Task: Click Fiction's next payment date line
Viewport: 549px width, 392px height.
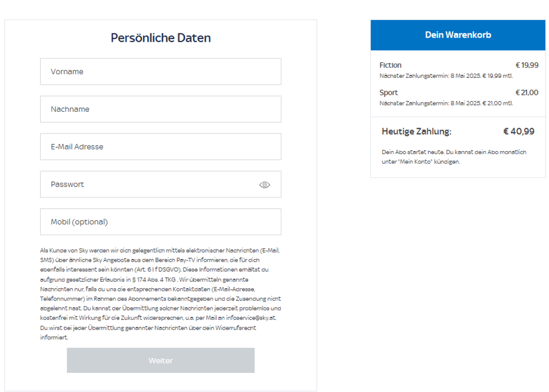Action: tap(446, 75)
